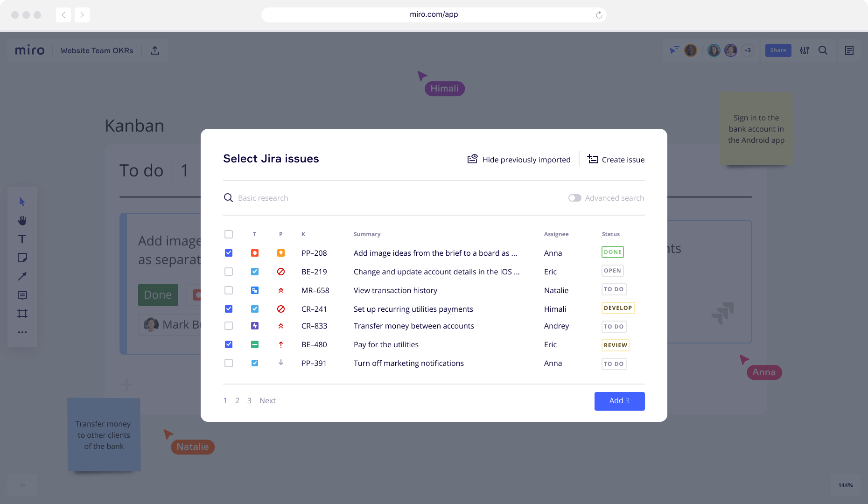Uncheck the CR-241 issue checkbox

(229, 309)
